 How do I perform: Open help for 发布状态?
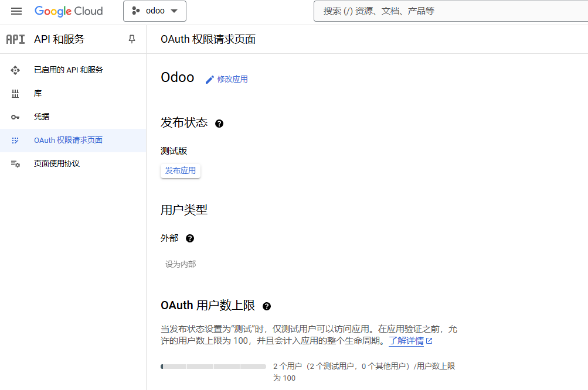[219, 124]
